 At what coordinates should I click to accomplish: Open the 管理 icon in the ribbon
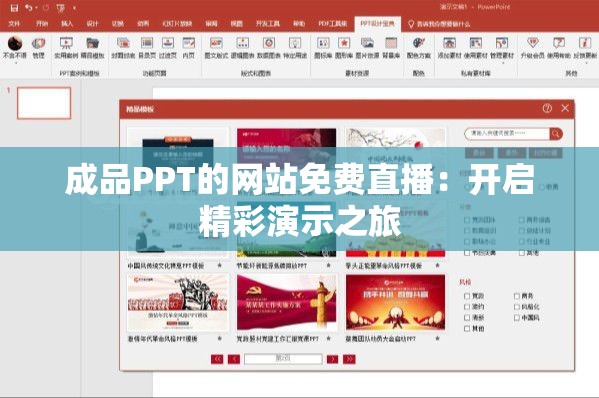point(38,48)
